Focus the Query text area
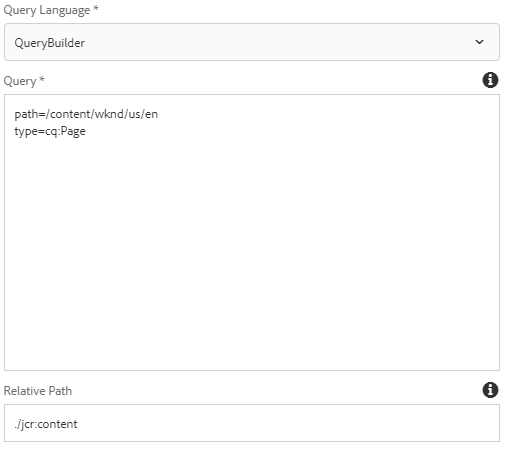Viewport: 509px width, 449px height. pyautogui.click(x=252, y=232)
